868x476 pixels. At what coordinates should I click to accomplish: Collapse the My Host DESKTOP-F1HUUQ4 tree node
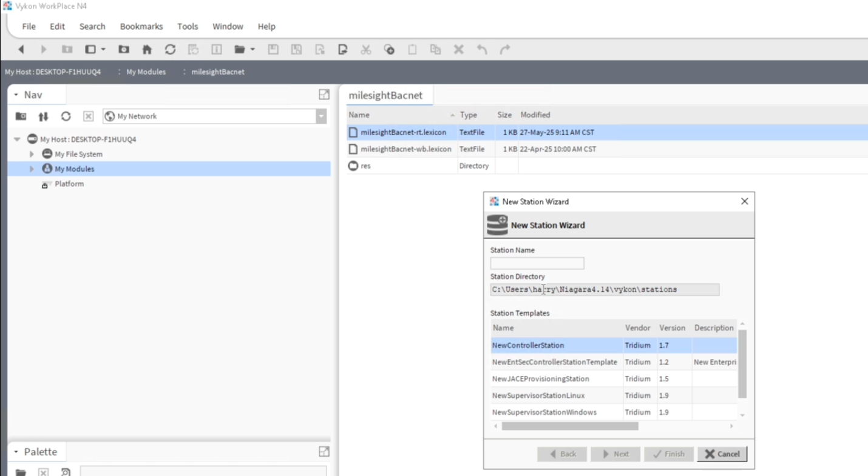pos(18,139)
